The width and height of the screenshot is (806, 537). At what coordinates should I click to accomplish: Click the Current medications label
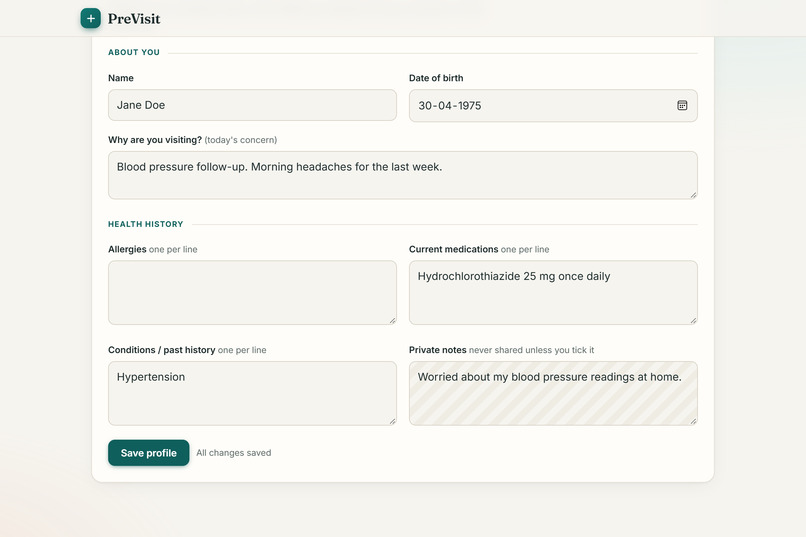click(x=453, y=249)
